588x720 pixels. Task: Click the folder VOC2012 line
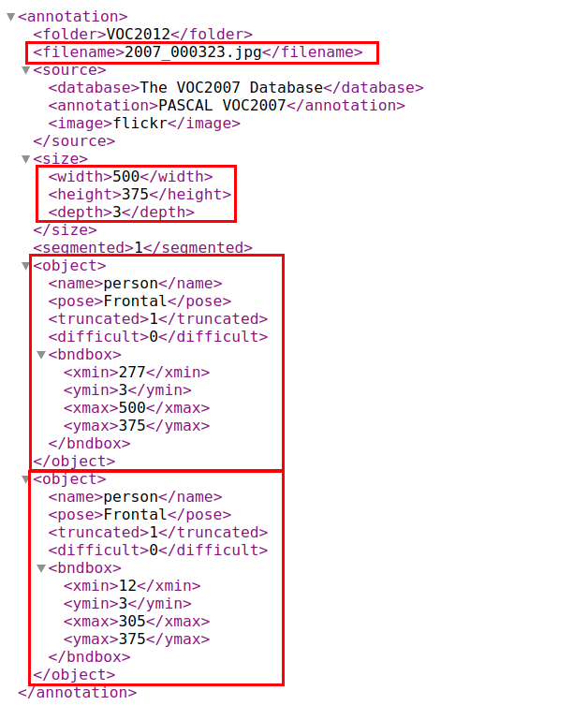142,35
